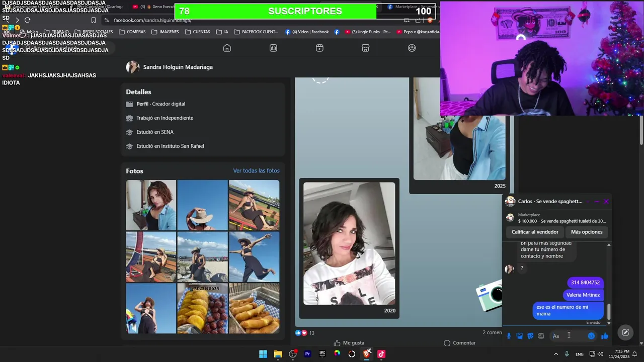The width and height of the screenshot is (644, 362).
Task: Minimize the Carlos chat window
Action: point(597,201)
